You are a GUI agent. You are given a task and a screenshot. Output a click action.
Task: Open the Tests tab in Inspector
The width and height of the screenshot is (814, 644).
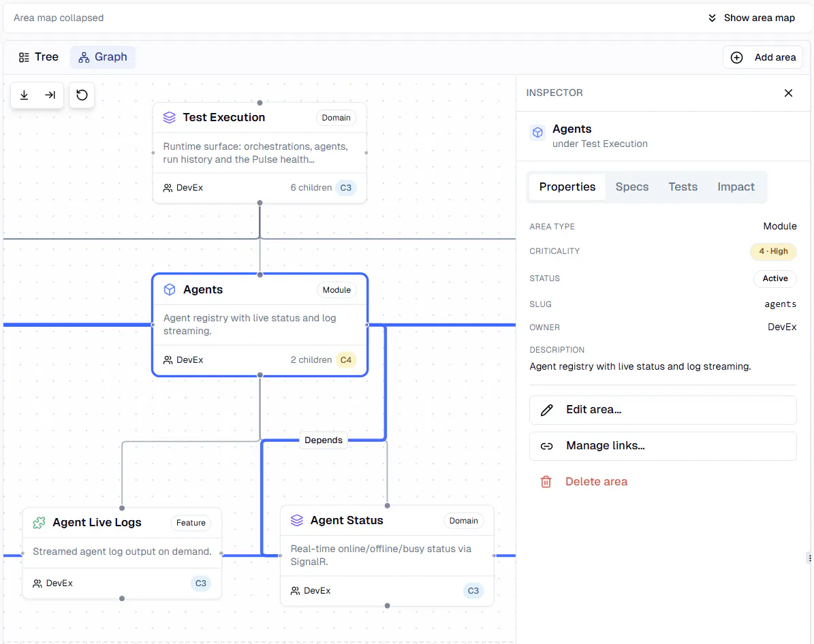pyautogui.click(x=683, y=187)
